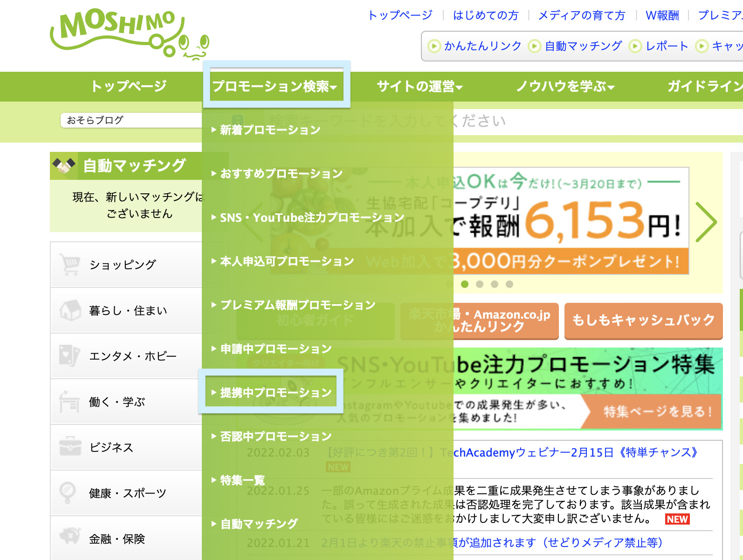The width and height of the screenshot is (743, 560).
Task: Click the play icon beside かんたんリンク
Action: [434, 46]
